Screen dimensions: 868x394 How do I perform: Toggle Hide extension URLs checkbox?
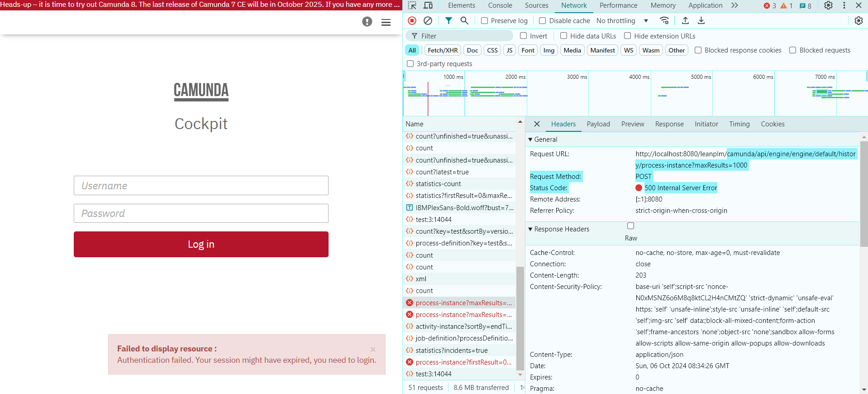point(627,35)
